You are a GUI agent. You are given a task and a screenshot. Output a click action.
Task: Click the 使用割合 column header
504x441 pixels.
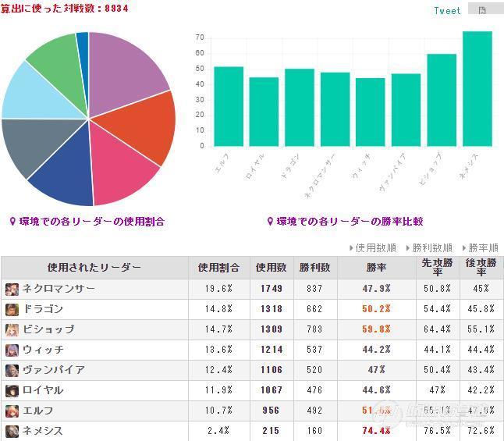[x=218, y=268]
